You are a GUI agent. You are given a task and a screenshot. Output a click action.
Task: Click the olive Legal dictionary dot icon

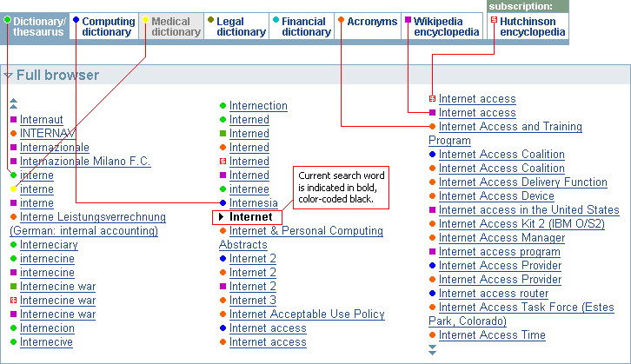210,19
